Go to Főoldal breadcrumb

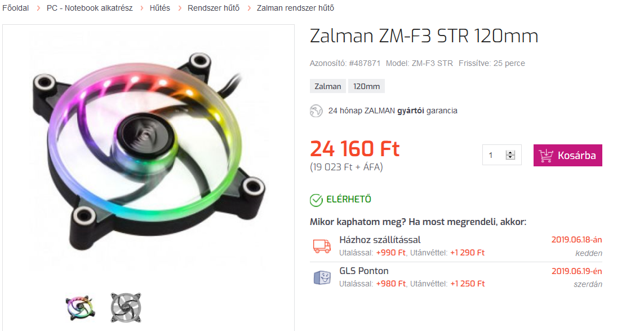click(x=16, y=8)
